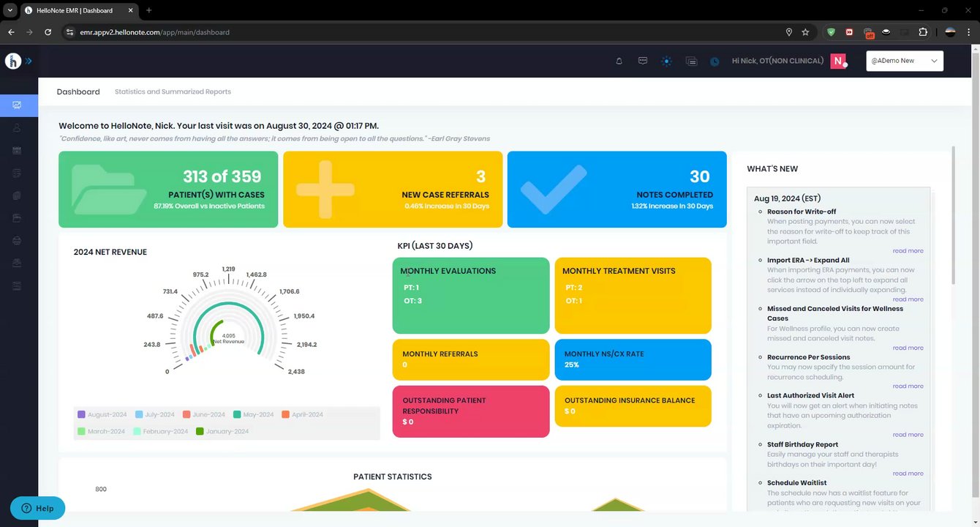Viewport: 980px width, 527px height.
Task: Open the chat messages icon in header
Action: pyautogui.click(x=643, y=61)
